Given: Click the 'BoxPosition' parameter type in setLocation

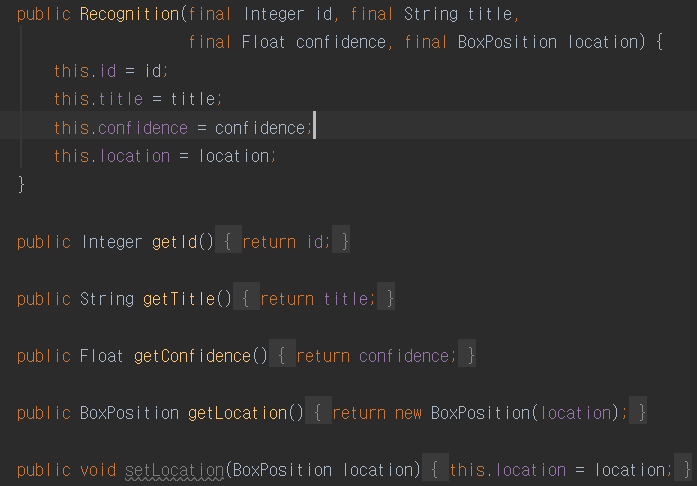Looking at the screenshot, I should 282,470.
